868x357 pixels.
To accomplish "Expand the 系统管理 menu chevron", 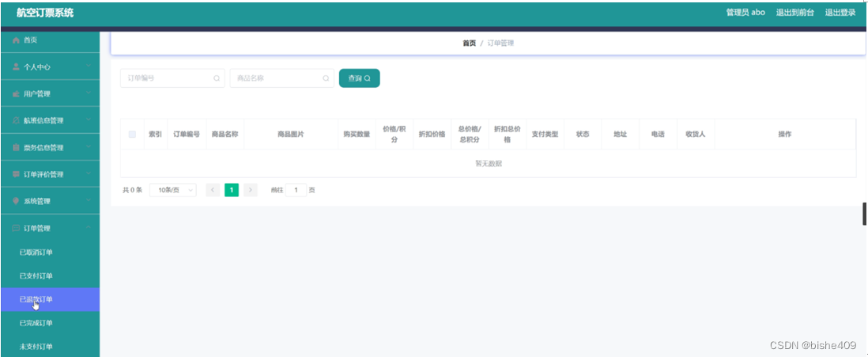I will 89,201.
